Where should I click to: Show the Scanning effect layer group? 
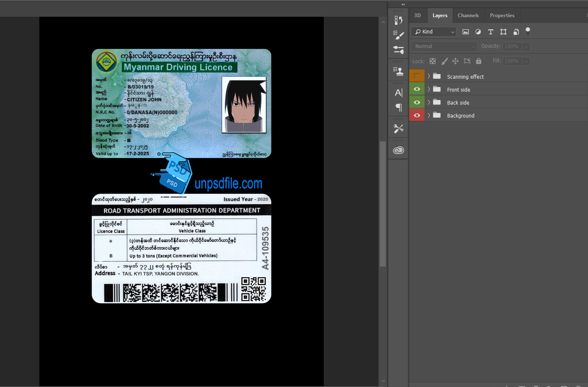click(x=417, y=76)
